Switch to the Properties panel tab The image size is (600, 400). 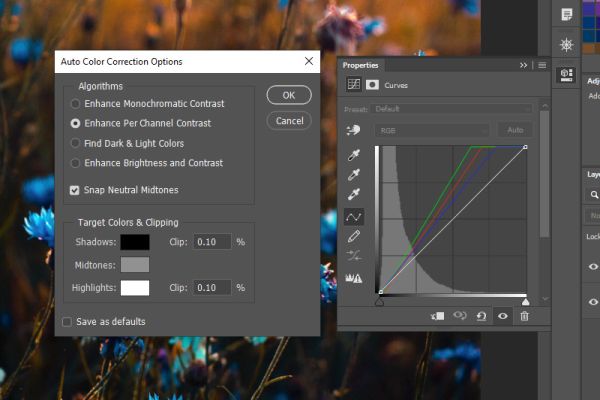pyautogui.click(x=360, y=65)
